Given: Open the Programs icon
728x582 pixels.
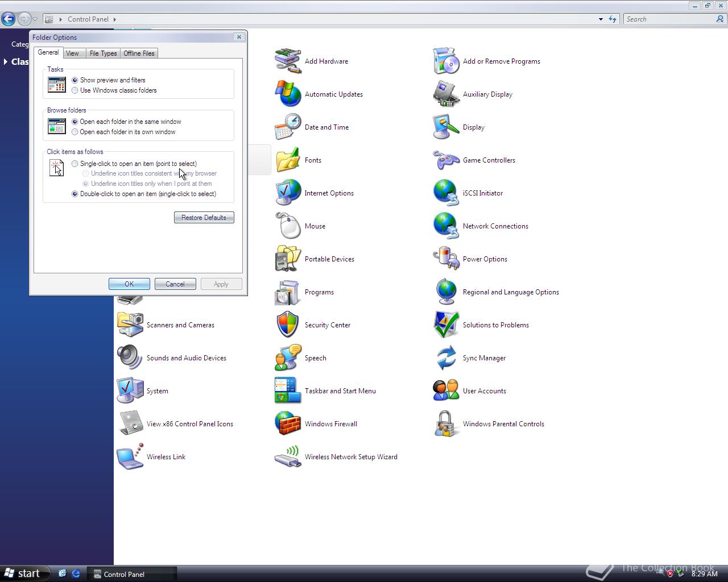Looking at the screenshot, I should pyautogui.click(x=288, y=292).
